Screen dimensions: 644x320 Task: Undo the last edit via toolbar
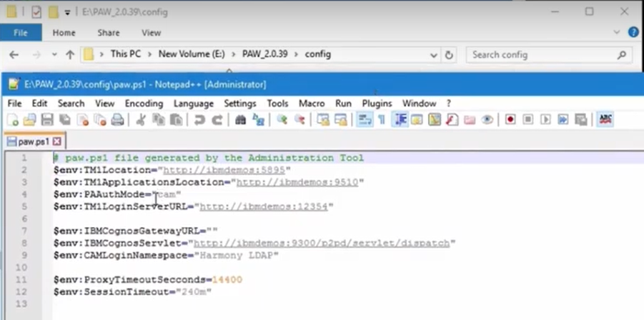click(x=199, y=120)
